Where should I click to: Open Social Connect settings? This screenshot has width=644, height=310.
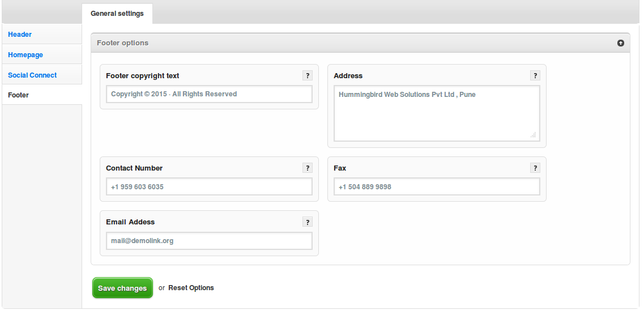tap(32, 75)
